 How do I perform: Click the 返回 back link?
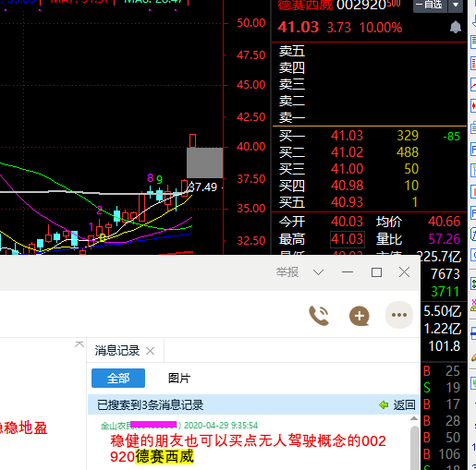coord(404,404)
